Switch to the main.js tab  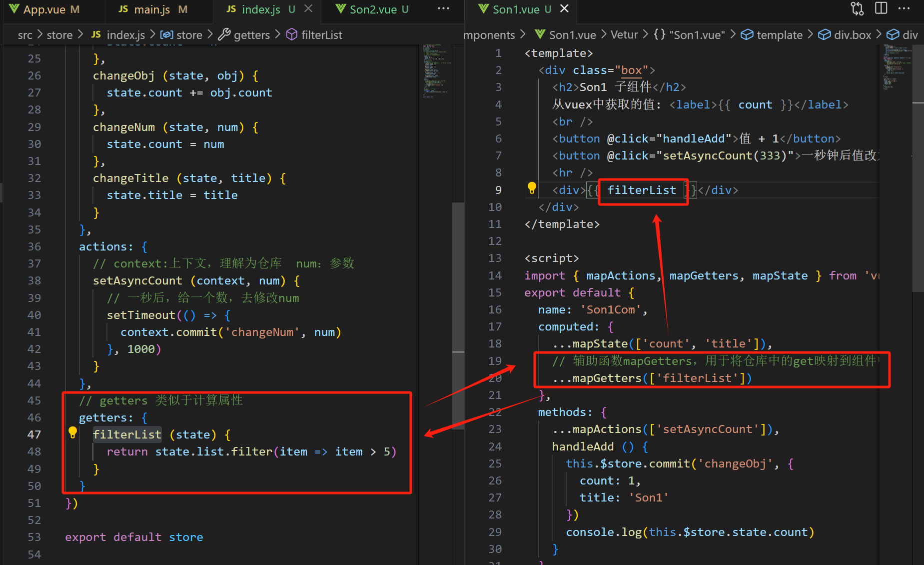pyautogui.click(x=152, y=9)
